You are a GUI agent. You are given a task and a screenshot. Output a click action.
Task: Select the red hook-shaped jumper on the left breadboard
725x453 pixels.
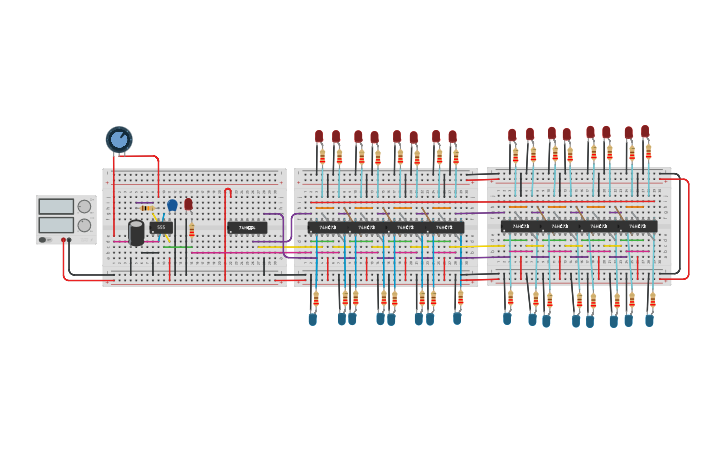[227, 234]
